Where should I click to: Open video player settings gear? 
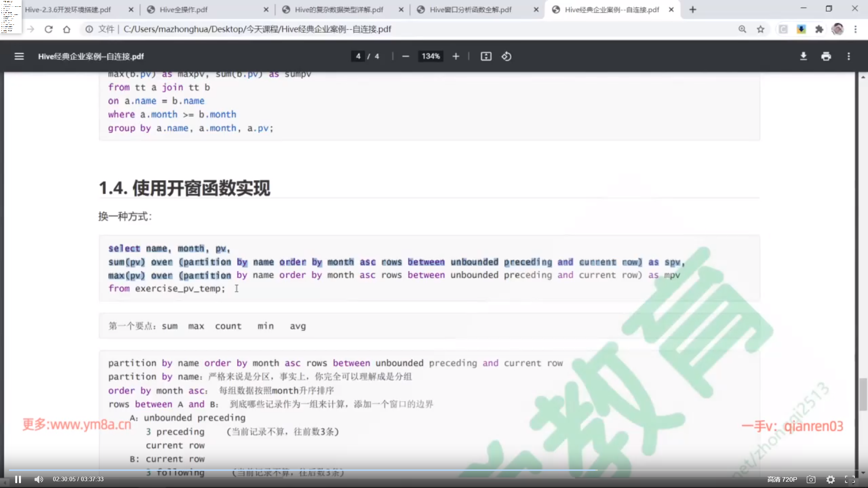point(830,480)
